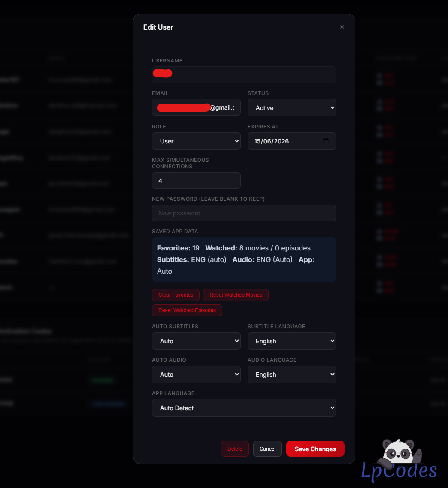Click Reset Watched Movies button
The width and height of the screenshot is (448, 488).
236,295
